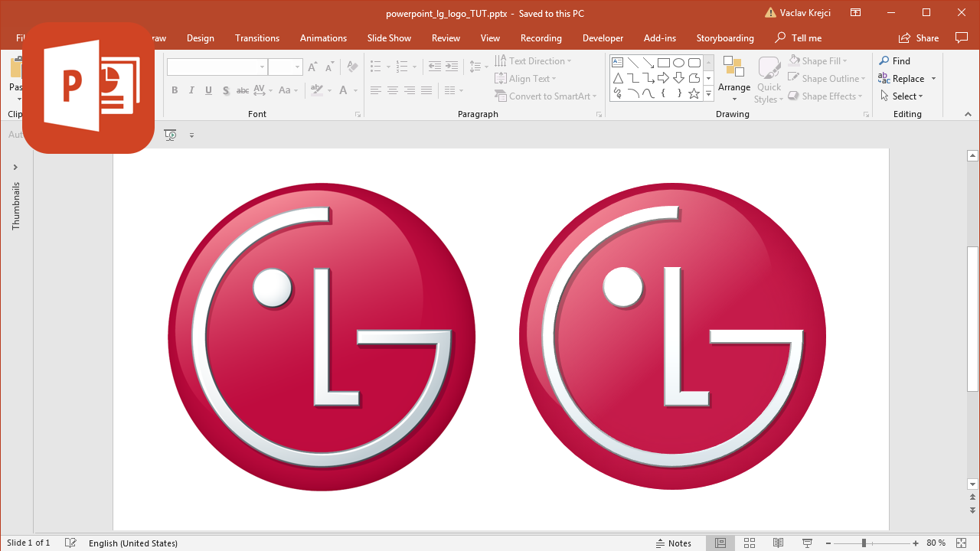Start slideshow from Quick Access Toolbar

coord(170,135)
